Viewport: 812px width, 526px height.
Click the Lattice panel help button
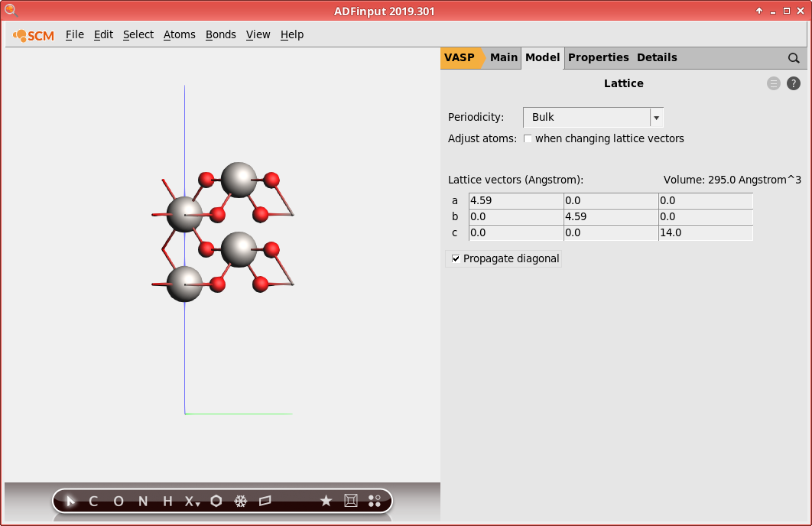click(x=793, y=83)
